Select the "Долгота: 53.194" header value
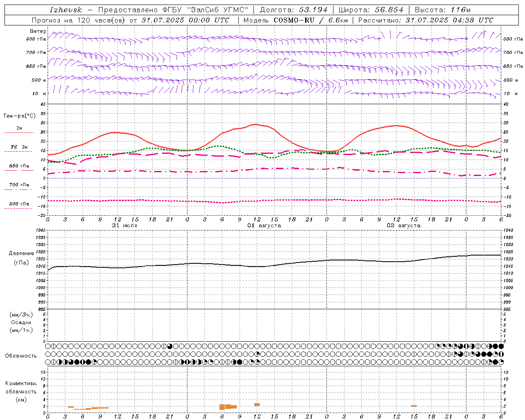The image size is (525, 420). coord(294,10)
